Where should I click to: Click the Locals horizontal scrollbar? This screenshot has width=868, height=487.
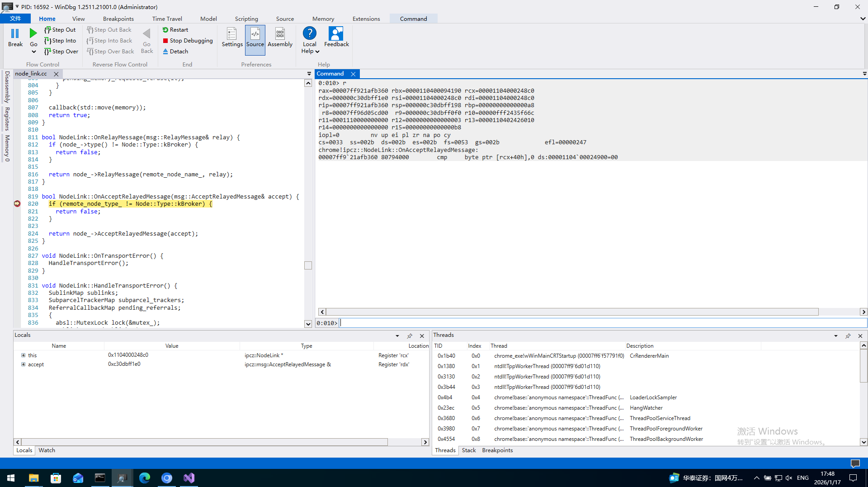(204, 442)
